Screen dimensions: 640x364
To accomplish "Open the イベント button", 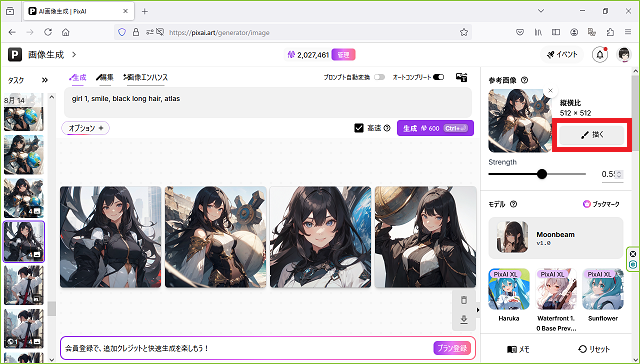I will tap(562, 54).
